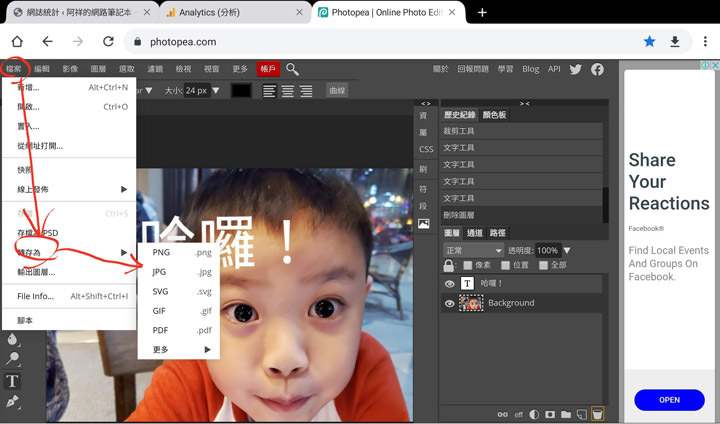Open the 學習 link

pos(506,69)
